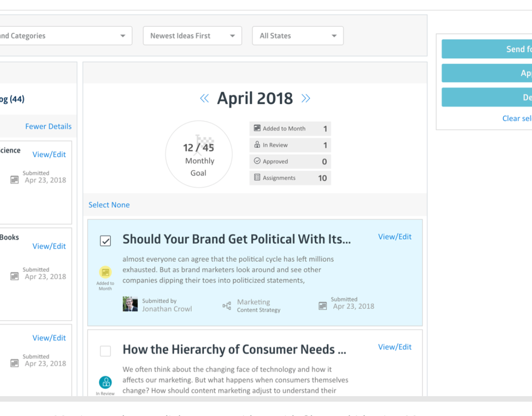Viewport: 532px width, 416px height.
Task: Click the Fewer Details link
Action: click(49, 126)
